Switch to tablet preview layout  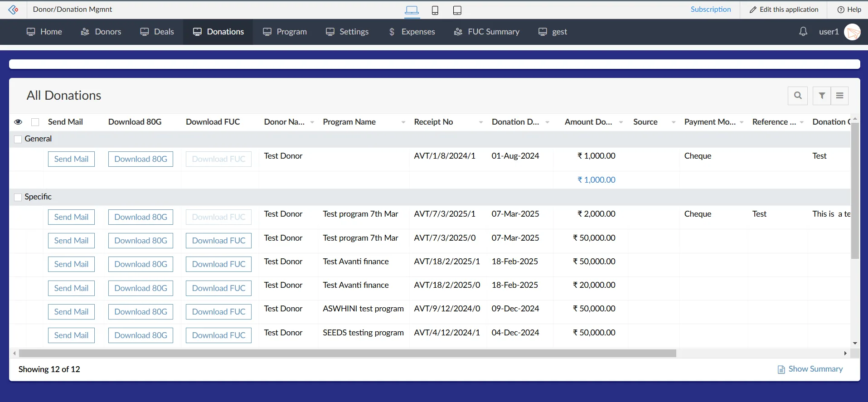pyautogui.click(x=457, y=10)
